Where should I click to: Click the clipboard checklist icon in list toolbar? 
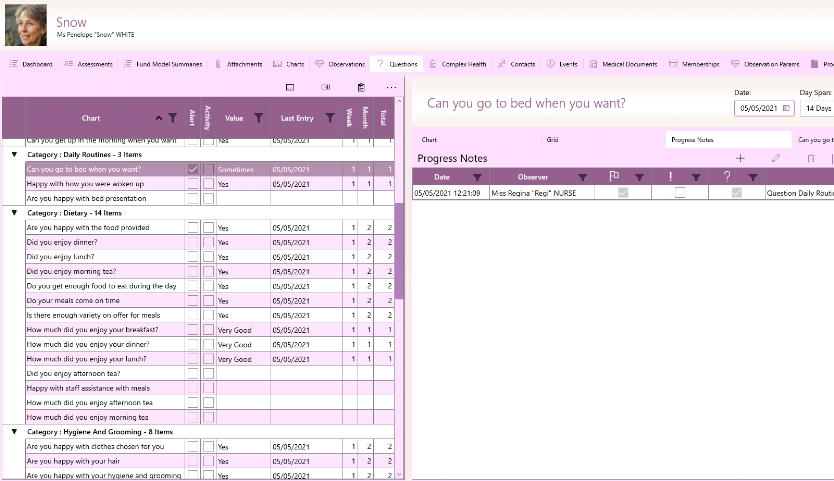tap(361, 87)
